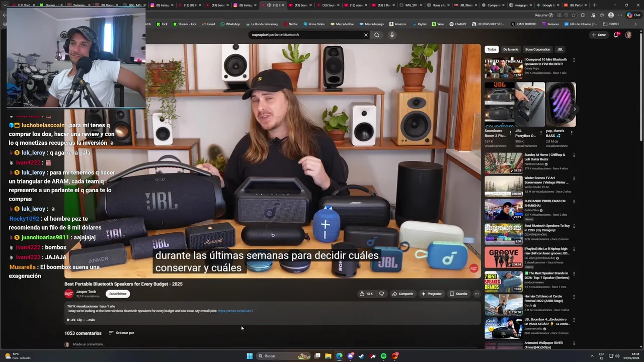Open 'I Compared 10 Mini Bluetooth Speakers' thumbnail

point(504,68)
